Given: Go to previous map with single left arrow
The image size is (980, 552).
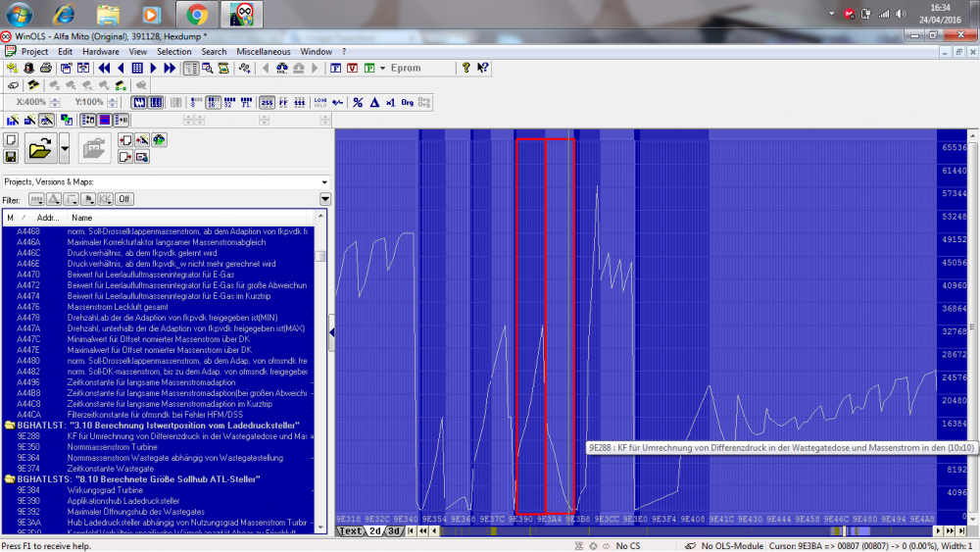Looking at the screenshot, I should (121, 68).
